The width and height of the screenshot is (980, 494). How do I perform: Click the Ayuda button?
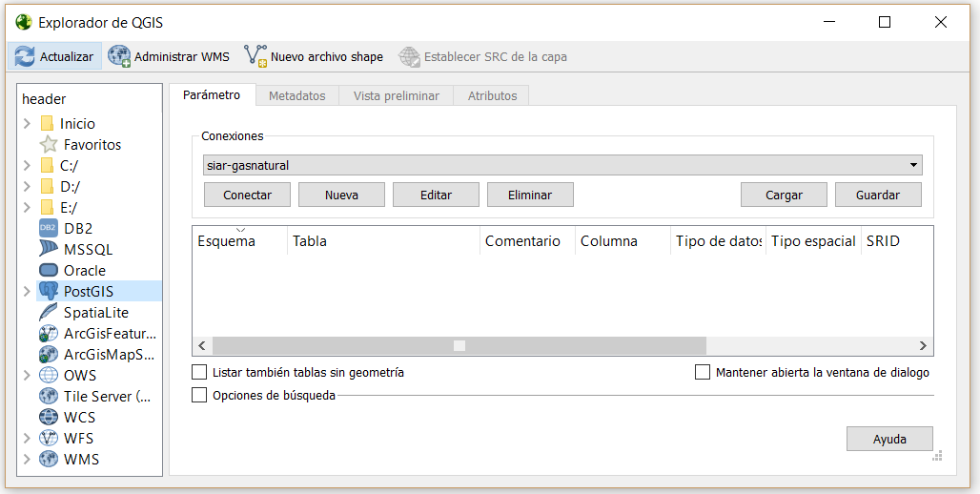pos(890,439)
